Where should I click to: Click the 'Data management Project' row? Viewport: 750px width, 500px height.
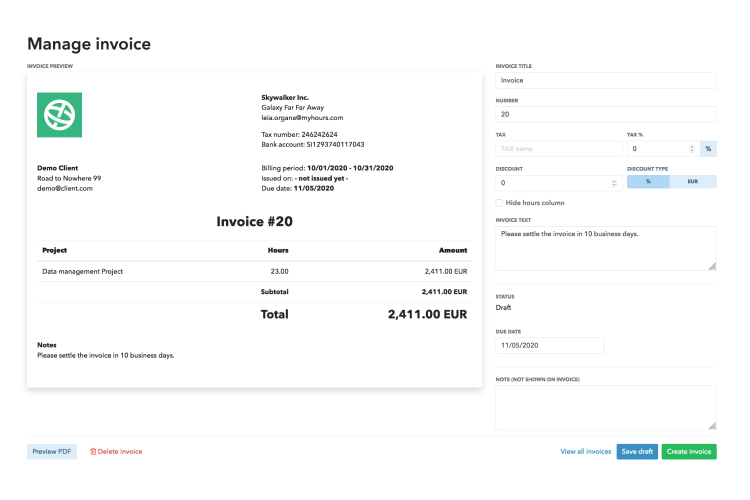click(x=254, y=271)
